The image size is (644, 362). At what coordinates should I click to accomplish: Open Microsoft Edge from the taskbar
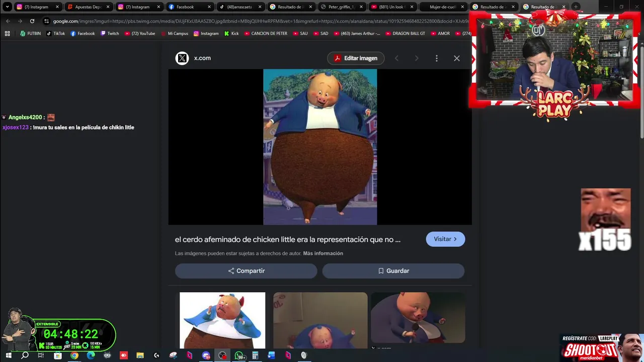tap(91, 355)
